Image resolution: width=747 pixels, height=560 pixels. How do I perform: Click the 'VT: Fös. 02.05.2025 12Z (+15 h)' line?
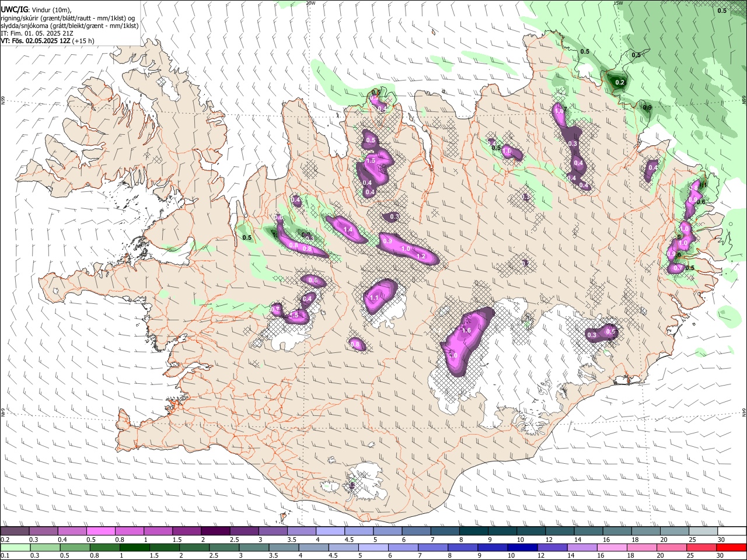point(47,41)
